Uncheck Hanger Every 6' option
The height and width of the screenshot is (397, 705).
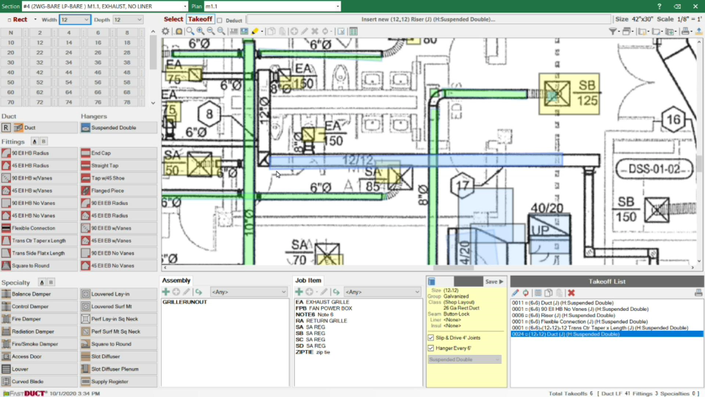click(x=431, y=348)
